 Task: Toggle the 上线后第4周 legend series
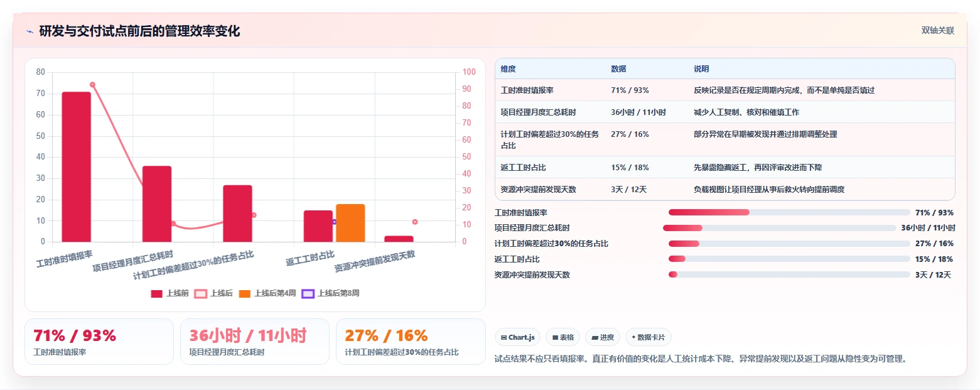coord(267,293)
